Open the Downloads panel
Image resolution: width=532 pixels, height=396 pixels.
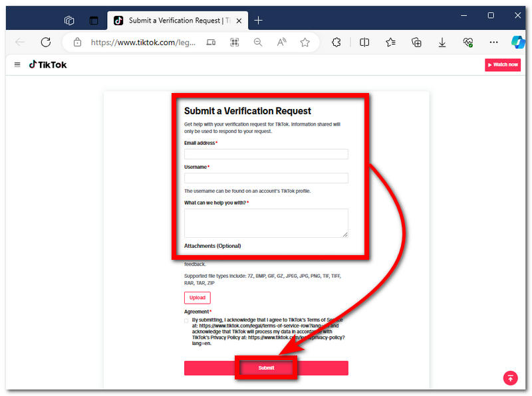click(442, 42)
